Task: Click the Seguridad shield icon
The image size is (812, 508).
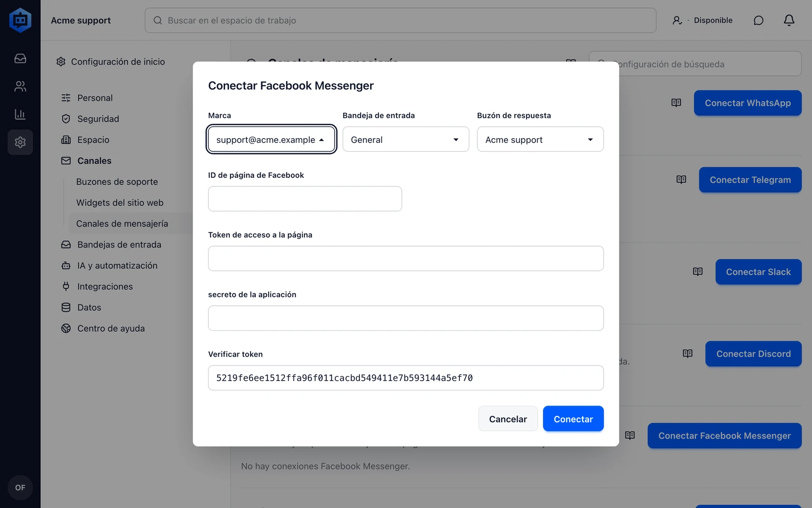Action: tap(66, 119)
